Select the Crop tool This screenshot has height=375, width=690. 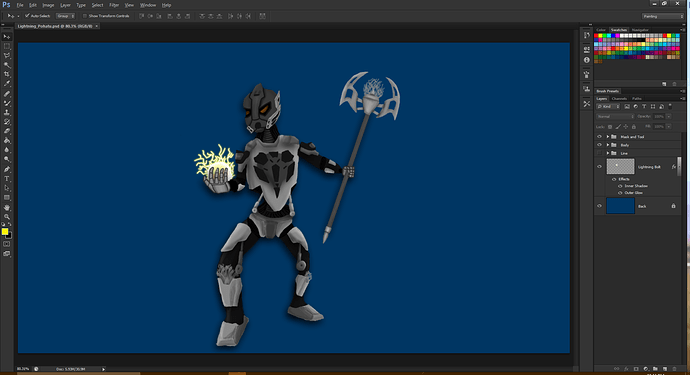(x=7, y=74)
